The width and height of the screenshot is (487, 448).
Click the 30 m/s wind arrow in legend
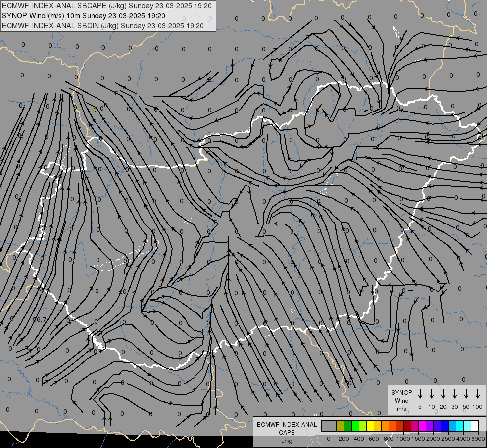454,394
